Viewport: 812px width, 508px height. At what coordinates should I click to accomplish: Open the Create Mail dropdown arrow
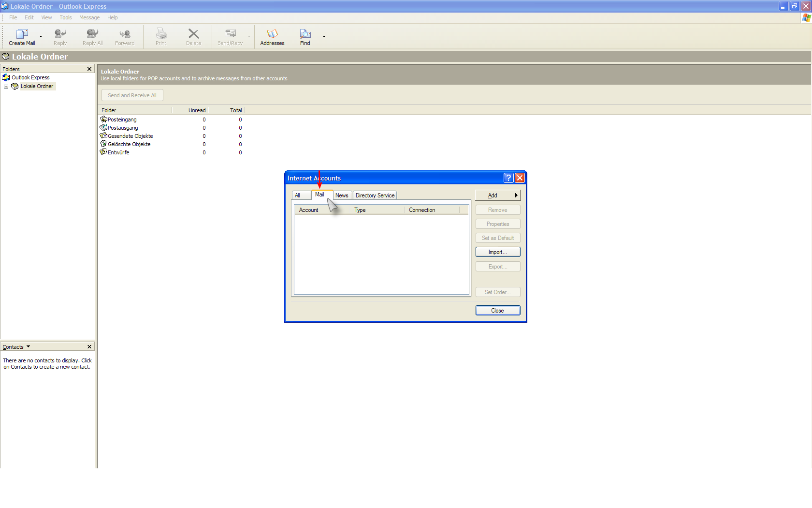(41, 37)
